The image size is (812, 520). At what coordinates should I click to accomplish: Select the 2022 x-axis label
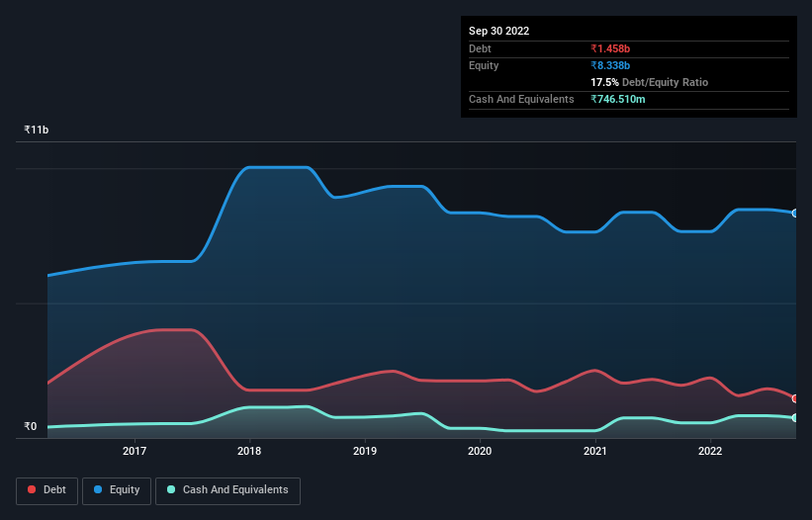[710, 451]
